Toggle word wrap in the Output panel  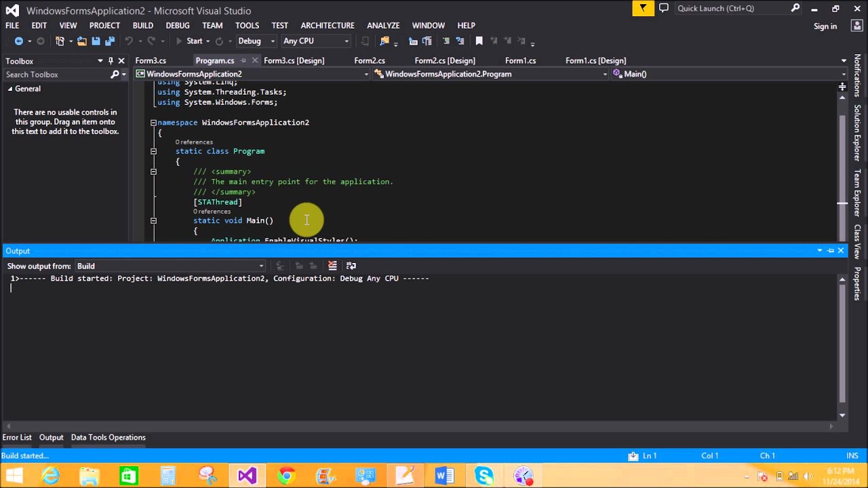coord(351,266)
